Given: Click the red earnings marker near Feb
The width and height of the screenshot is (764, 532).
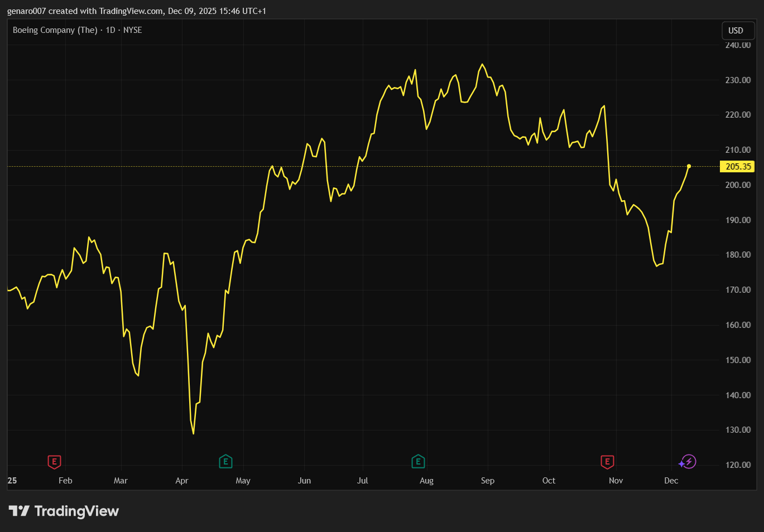Looking at the screenshot, I should (54, 462).
